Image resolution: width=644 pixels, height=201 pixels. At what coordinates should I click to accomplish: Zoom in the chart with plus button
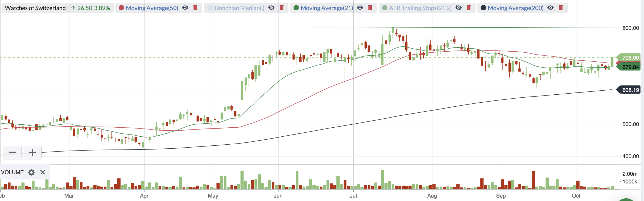[x=32, y=152]
